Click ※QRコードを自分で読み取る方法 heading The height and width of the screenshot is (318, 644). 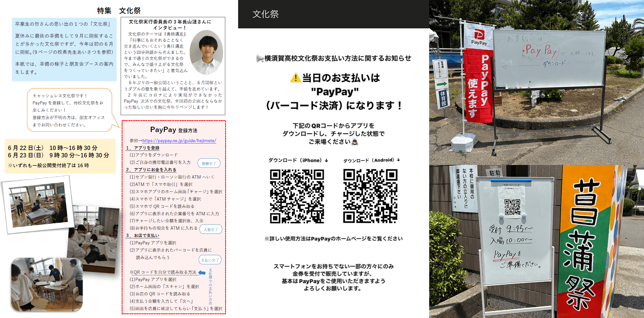[x=163, y=272]
